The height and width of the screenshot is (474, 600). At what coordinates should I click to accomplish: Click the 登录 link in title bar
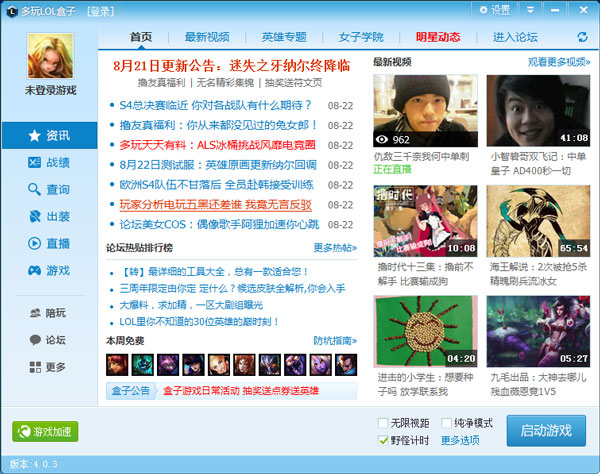point(101,11)
